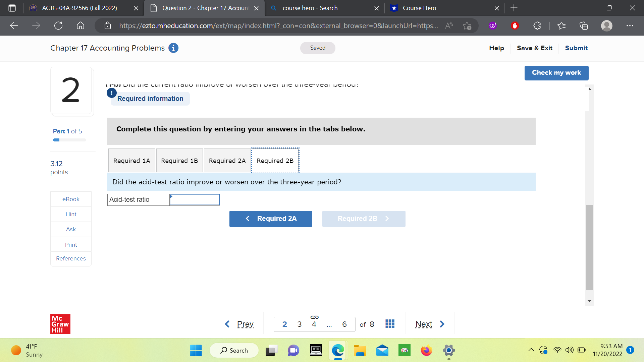This screenshot has height=362, width=644.
Task: Go to the Next question
Action: [x=429, y=324]
